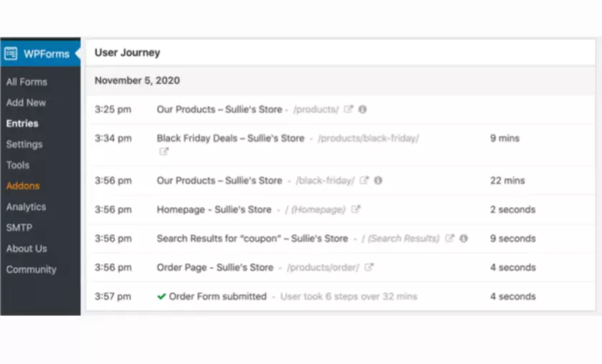Click info icon next to /black-friday/ row
The width and height of the screenshot is (602, 364).
click(378, 180)
